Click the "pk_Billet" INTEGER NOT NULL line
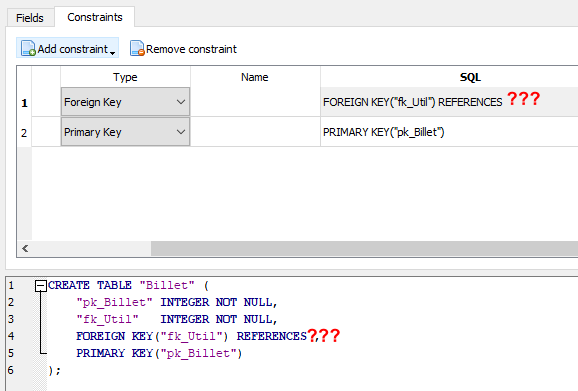578x391 pixels. (177, 302)
